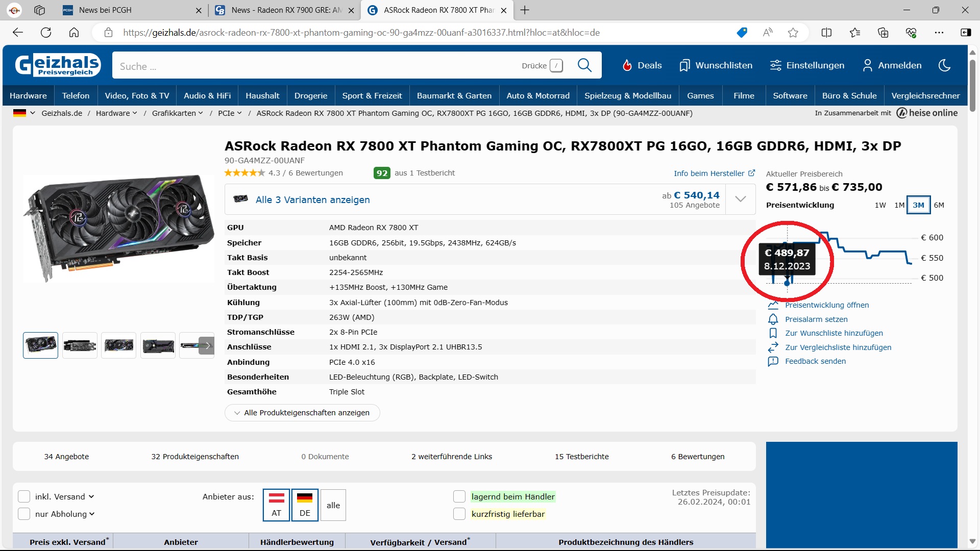Screen dimensions: 980x551
Task: Enable inkl. Versand checkbox
Action: click(24, 496)
